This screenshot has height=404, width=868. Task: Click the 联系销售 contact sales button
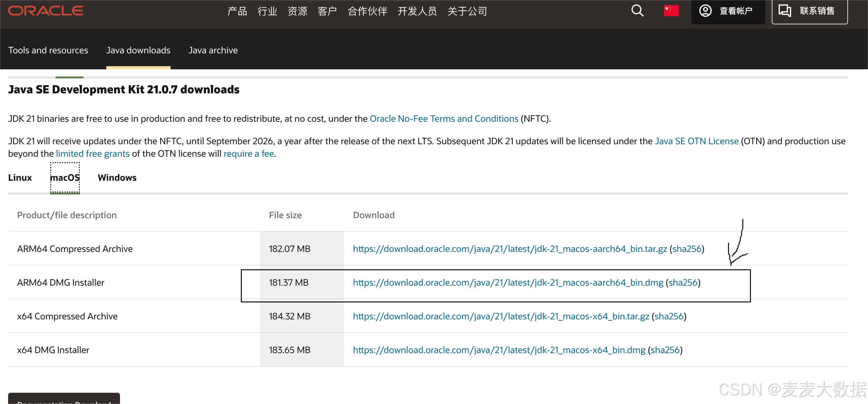[x=809, y=11]
